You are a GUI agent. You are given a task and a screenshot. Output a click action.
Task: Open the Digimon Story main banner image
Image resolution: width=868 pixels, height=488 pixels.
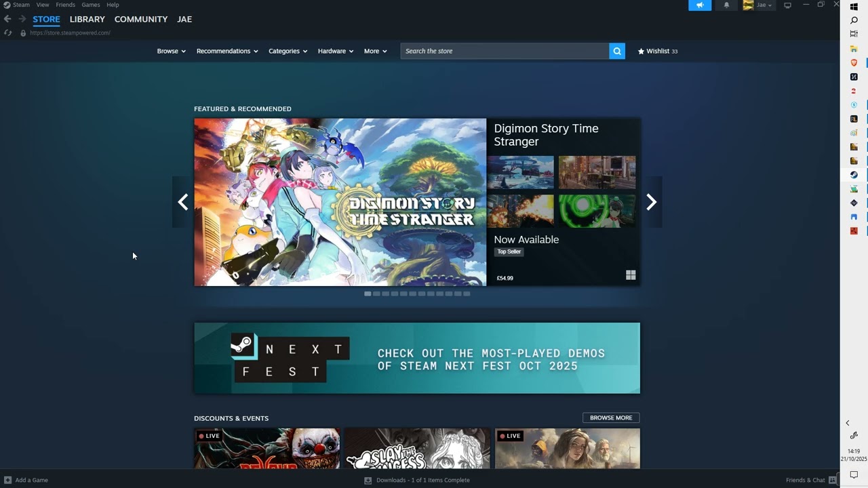point(340,202)
